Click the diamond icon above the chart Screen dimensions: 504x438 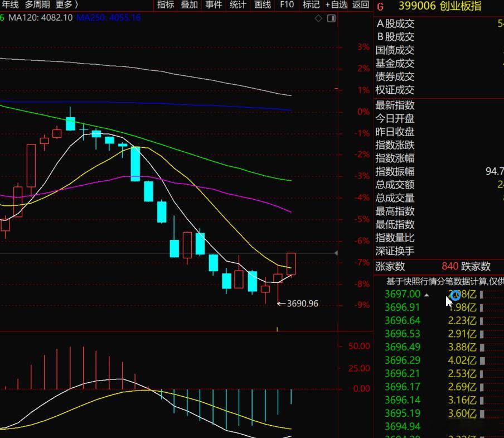[318, 18]
